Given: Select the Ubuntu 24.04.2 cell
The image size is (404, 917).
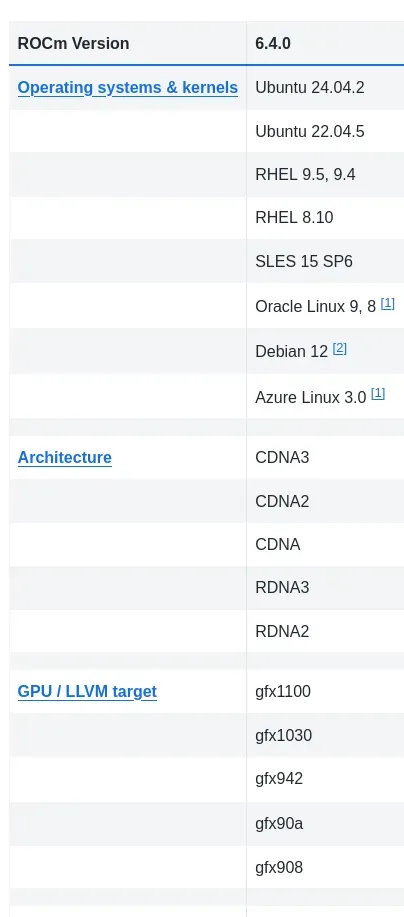Looking at the screenshot, I should coord(325,88).
